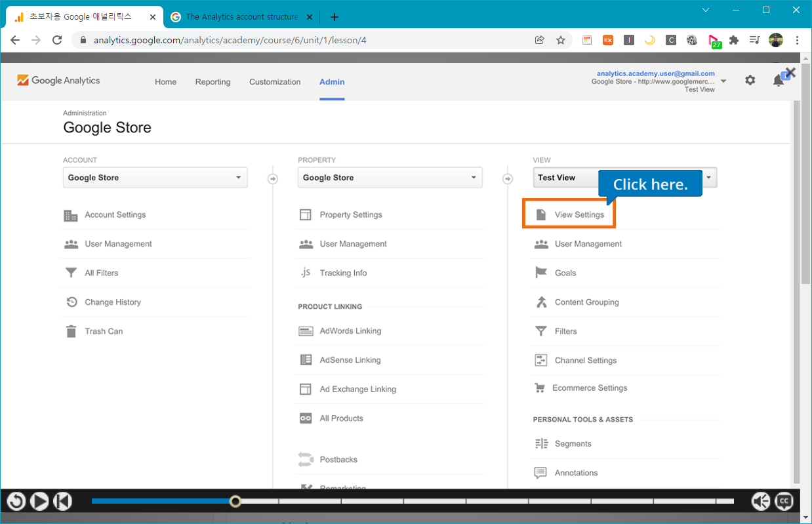Click the Segments icon
This screenshot has height=524, width=812.
click(541, 444)
